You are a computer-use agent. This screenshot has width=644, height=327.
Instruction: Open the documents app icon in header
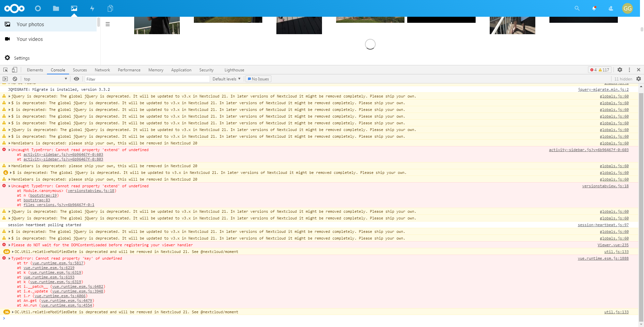pos(110,8)
